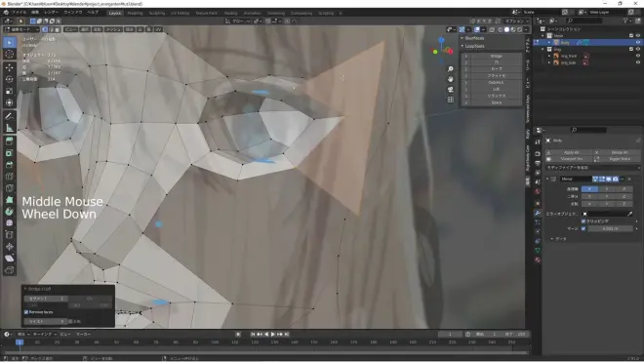
Task: Click the eyedropper beside mirror object field
Action: (x=630, y=214)
